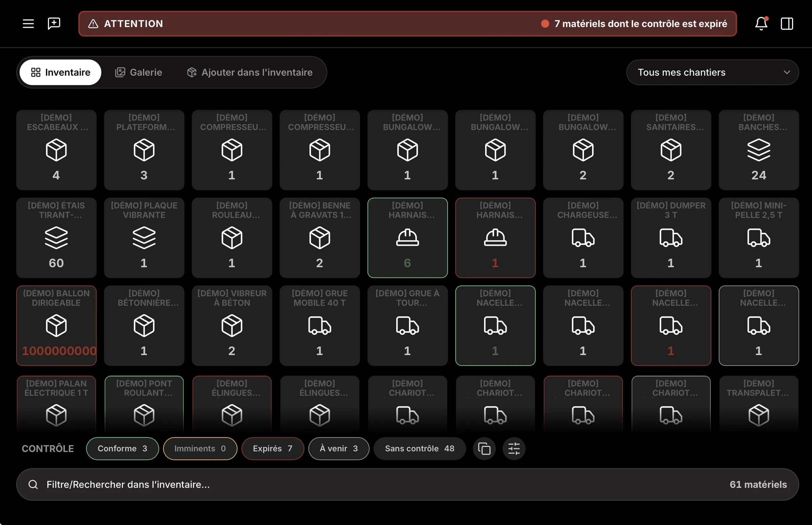Expand the Tous mes chantiers dropdown

712,72
